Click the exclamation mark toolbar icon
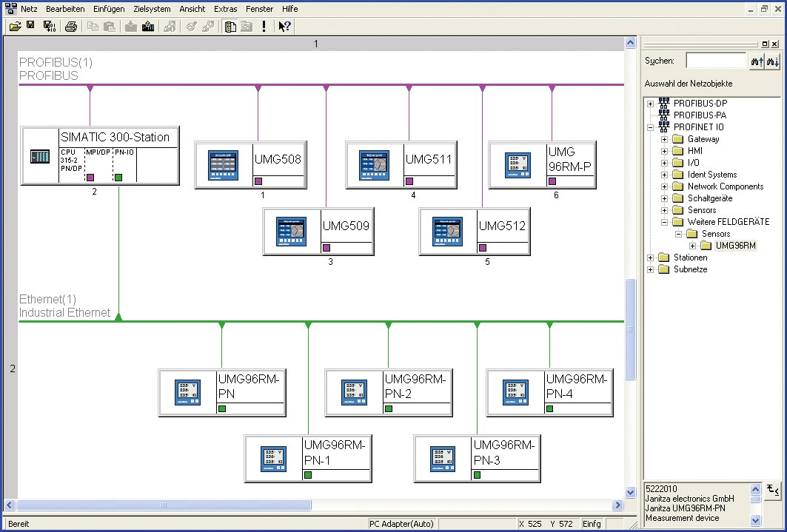The height and width of the screenshot is (532, 787). 264,27
